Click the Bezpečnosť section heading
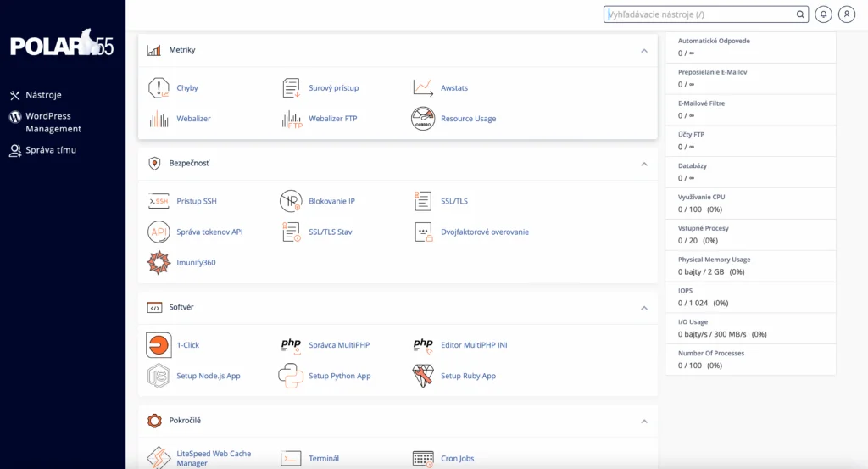 pyautogui.click(x=189, y=164)
